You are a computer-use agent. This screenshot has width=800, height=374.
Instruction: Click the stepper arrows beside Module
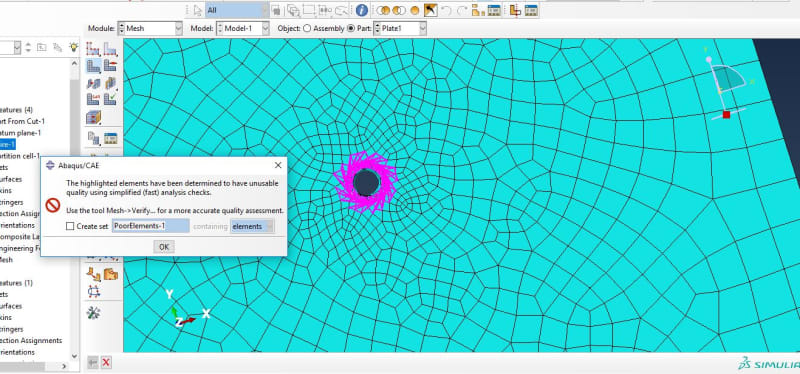(121, 29)
